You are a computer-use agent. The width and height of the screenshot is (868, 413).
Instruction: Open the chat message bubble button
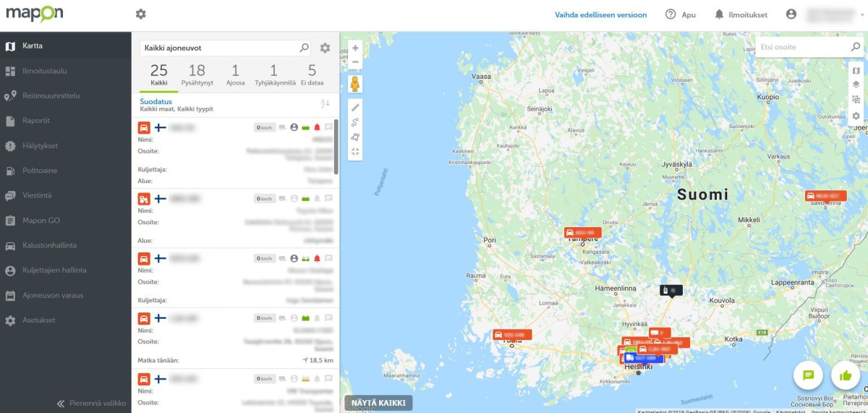[x=808, y=375]
